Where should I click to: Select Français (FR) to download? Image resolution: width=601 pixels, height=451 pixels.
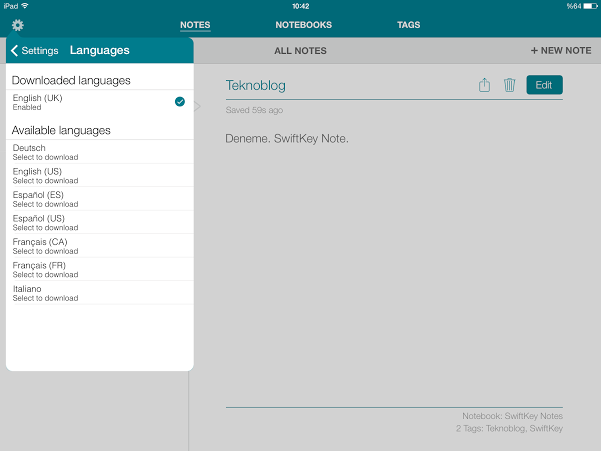pos(100,269)
